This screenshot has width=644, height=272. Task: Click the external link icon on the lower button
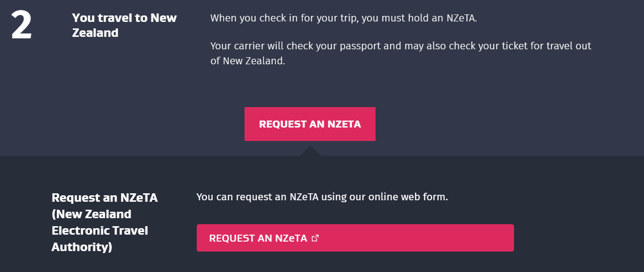pos(315,238)
